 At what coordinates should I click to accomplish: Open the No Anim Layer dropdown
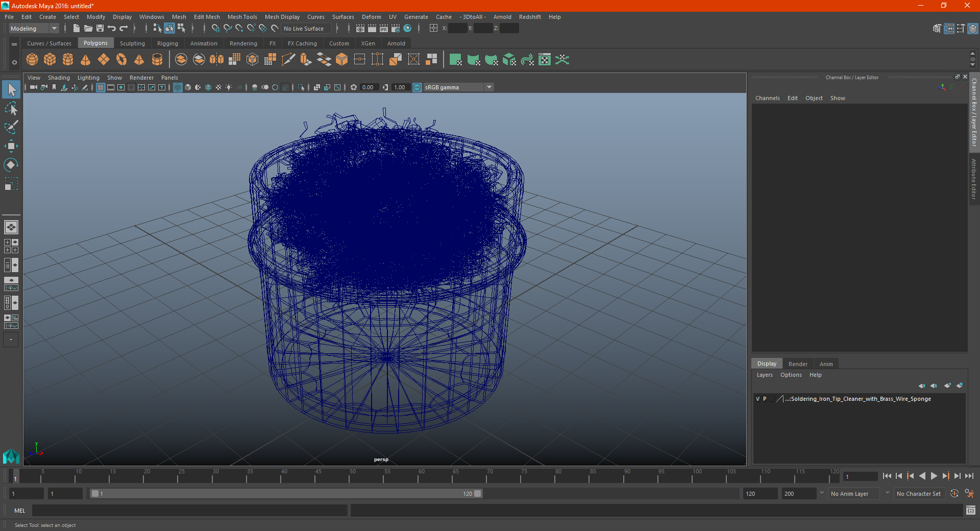point(854,494)
